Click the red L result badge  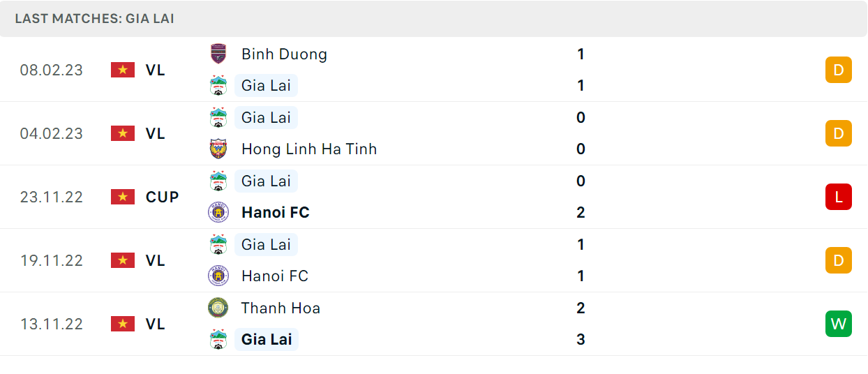(839, 197)
